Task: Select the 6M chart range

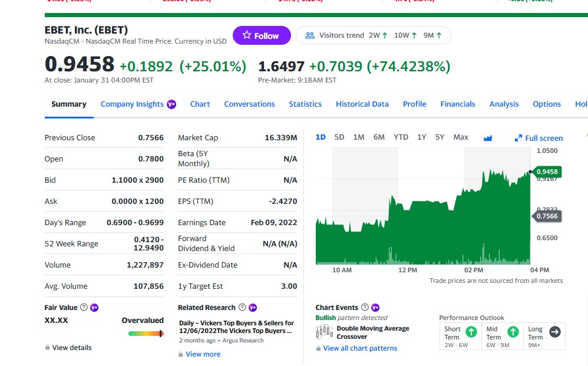Action: [379, 137]
